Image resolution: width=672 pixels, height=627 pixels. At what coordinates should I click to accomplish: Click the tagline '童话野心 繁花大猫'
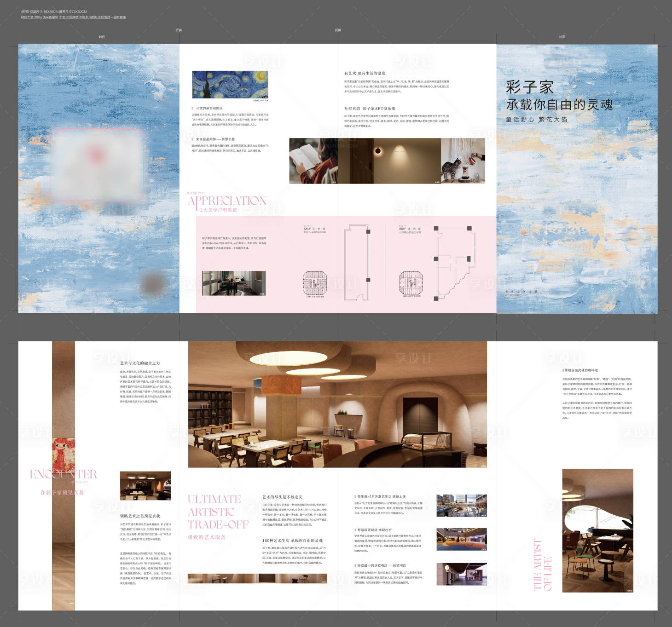[536, 119]
